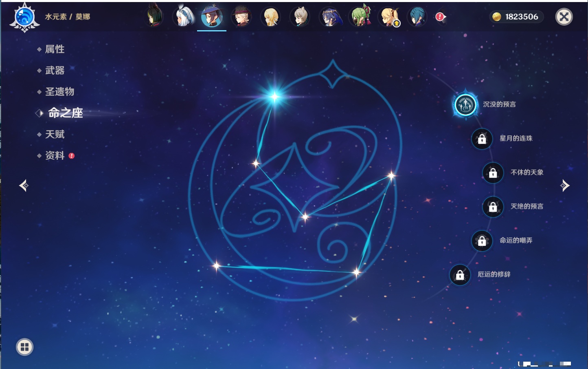Click the lock icon for 灭绝的预言
588x369 pixels.
pyautogui.click(x=493, y=207)
